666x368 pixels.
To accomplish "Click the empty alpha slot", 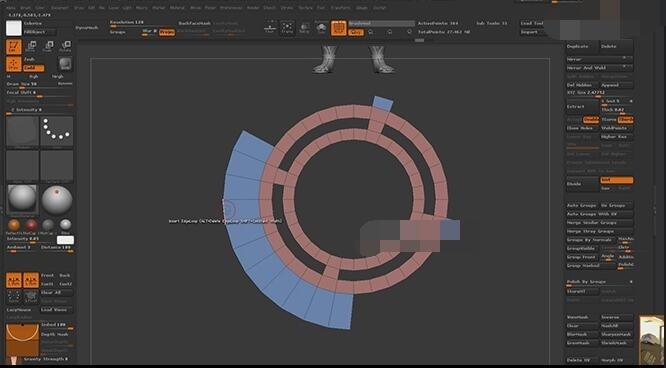I will click(22, 166).
